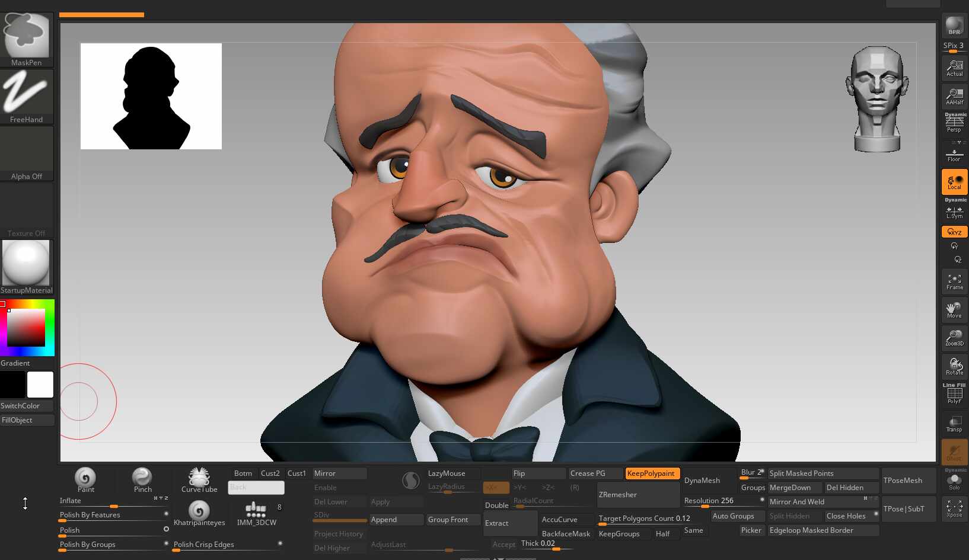Image resolution: width=969 pixels, height=560 pixels.
Task: Click the head model orientation gizmo
Action: pos(876,99)
